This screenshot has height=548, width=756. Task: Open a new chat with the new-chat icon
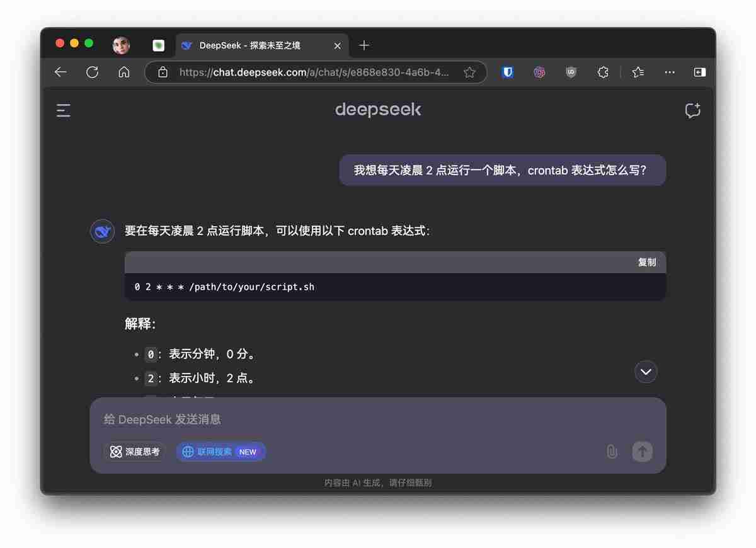tap(693, 110)
